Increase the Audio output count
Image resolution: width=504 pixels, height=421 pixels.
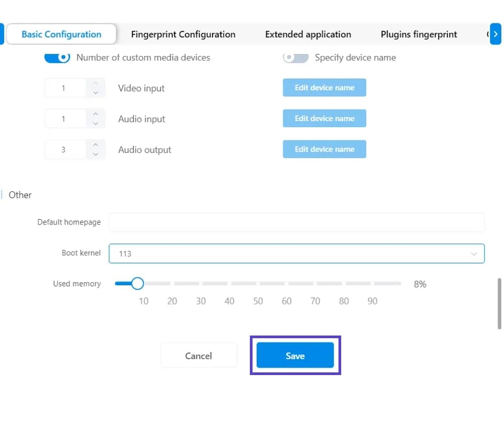(95, 144)
